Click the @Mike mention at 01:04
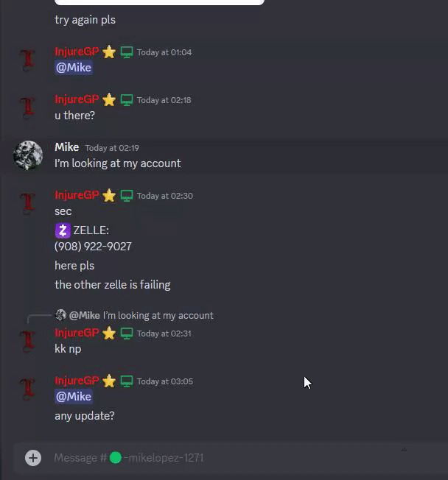448x480 pixels. [x=74, y=68]
